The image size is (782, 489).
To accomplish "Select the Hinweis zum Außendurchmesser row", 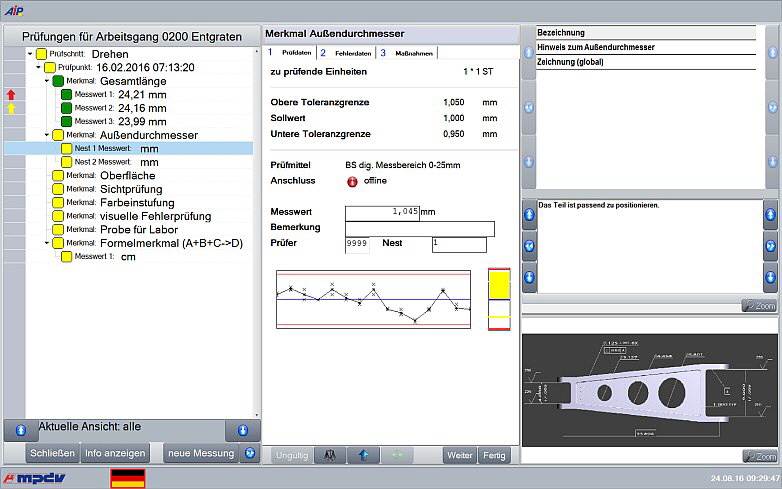I will click(x=646, y=47).
